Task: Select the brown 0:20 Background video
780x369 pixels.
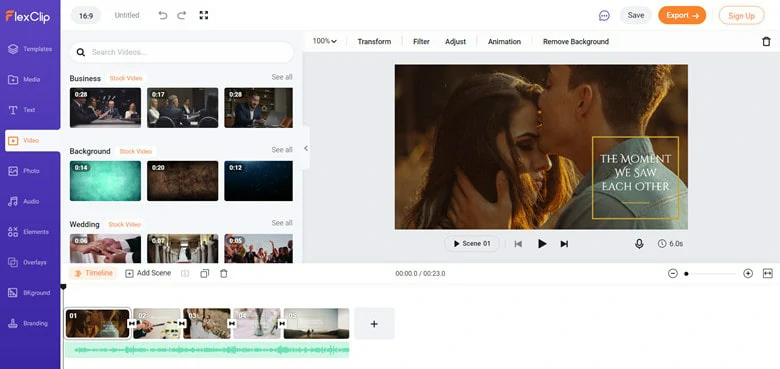Action: 183,181
